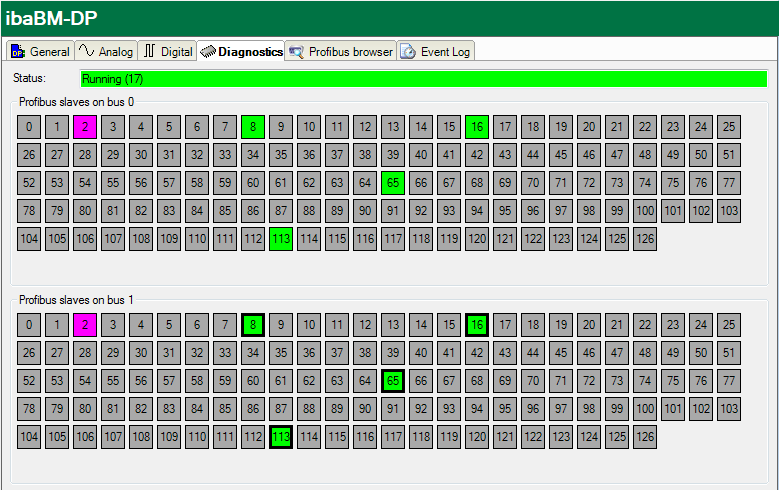The width and height of the screenshot is (779, 490).
Task: Click slave 126 on bus 1
Action: [645, 436]
